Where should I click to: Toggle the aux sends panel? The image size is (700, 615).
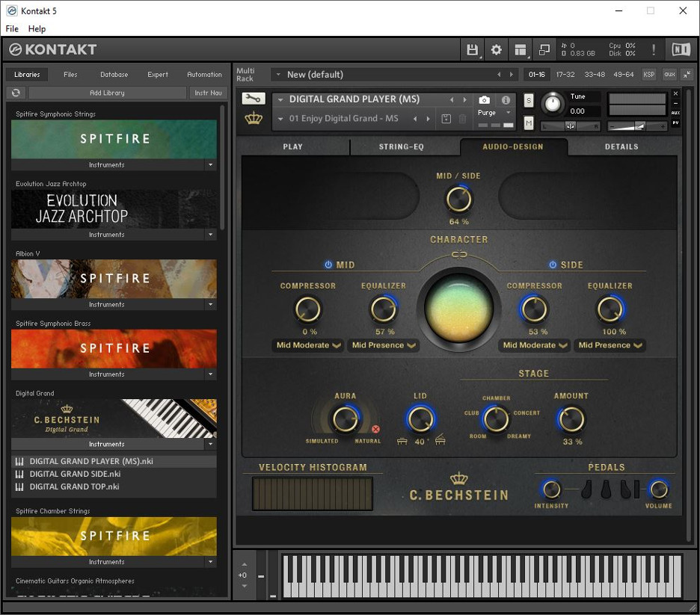[669, 75]
